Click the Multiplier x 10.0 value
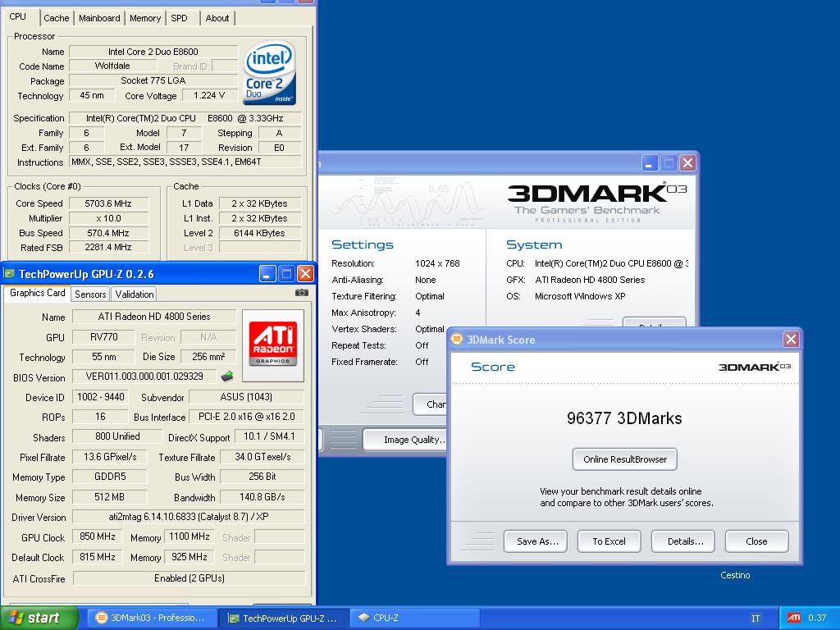This screenshot has height=630, width=840. point(108,218)
